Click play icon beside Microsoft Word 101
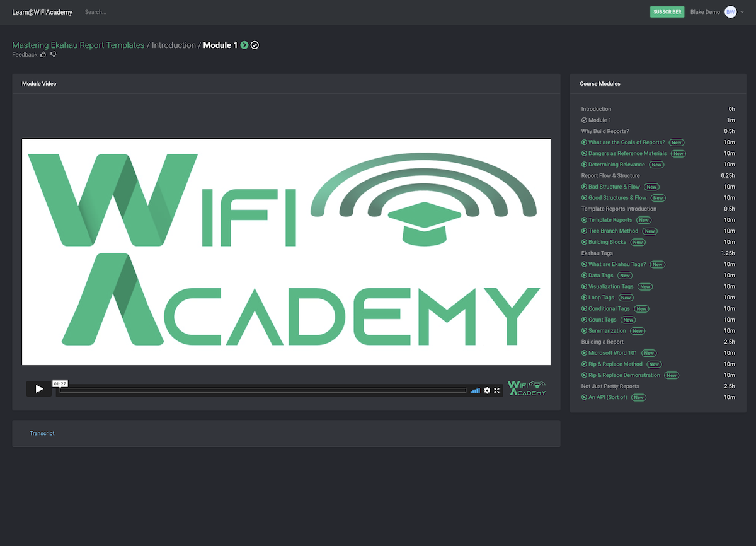Viewport: 756px width, 546px height. click(584, 353)
